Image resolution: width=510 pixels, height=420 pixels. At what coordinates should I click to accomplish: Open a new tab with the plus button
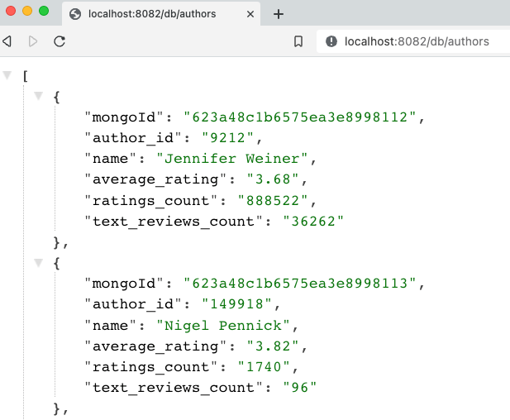[x=279, y=14]
